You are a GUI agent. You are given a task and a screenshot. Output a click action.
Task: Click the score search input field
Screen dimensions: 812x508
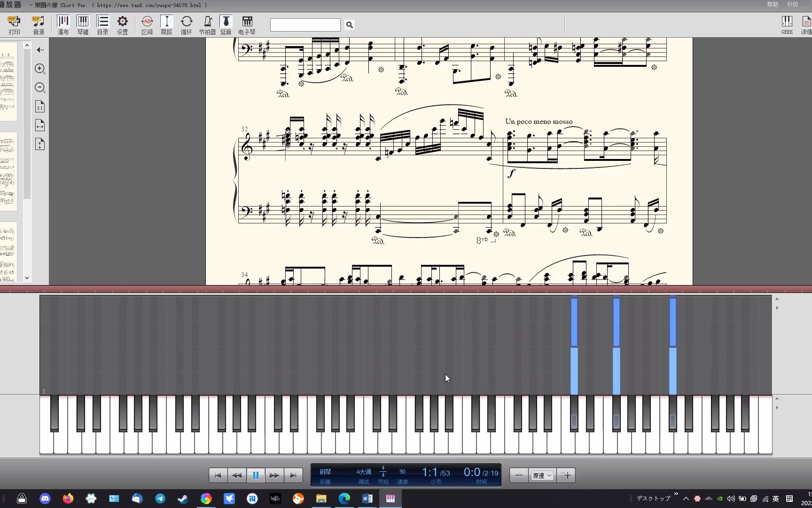tap(305, 24)
